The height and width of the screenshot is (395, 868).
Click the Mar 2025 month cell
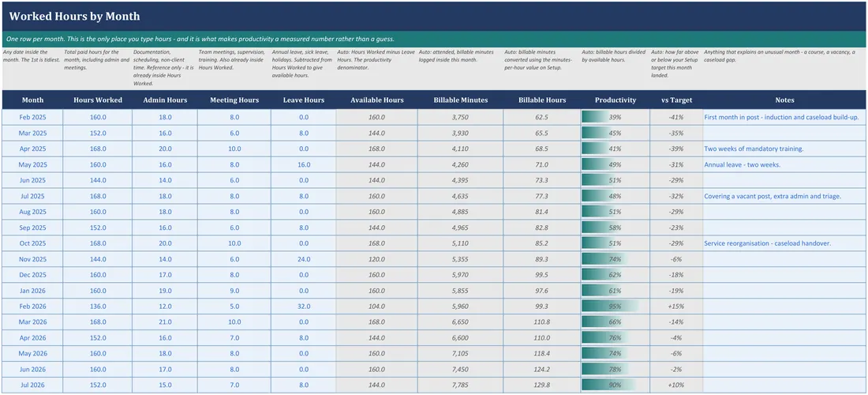tap(32, 133)
